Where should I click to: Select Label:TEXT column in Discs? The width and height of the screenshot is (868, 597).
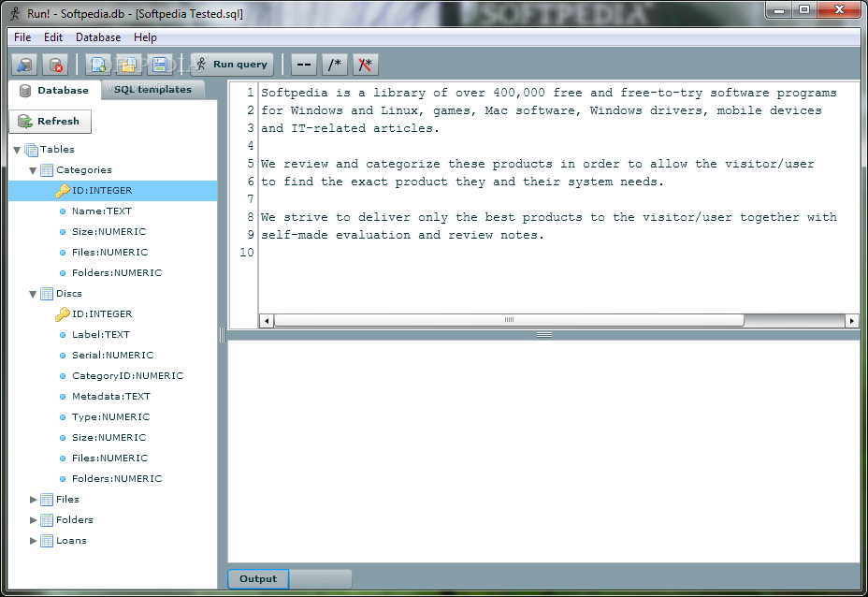pyautogui.click(x=101, y=334)
